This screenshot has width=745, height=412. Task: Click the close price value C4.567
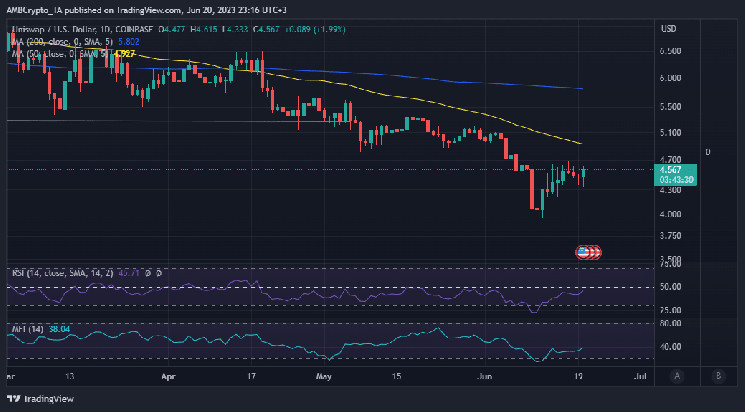click(266, 29)
